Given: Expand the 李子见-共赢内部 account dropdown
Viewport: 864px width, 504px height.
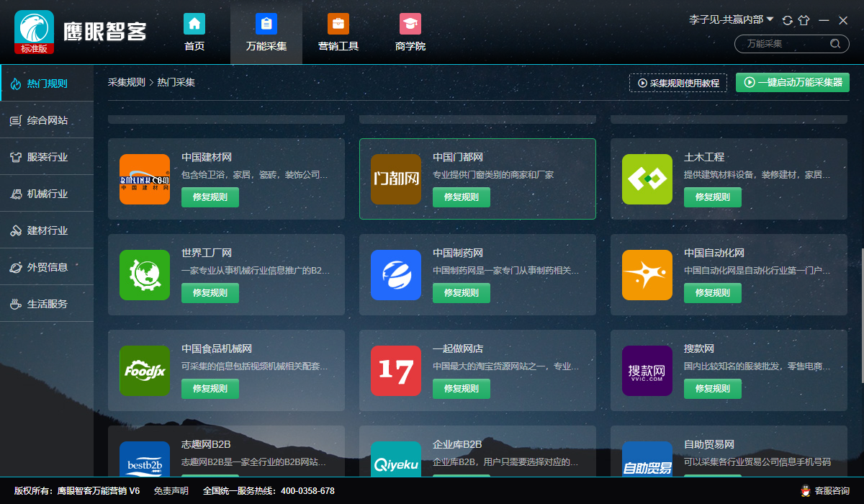Looking at the screenshot, I should click(x=732, y=19).
